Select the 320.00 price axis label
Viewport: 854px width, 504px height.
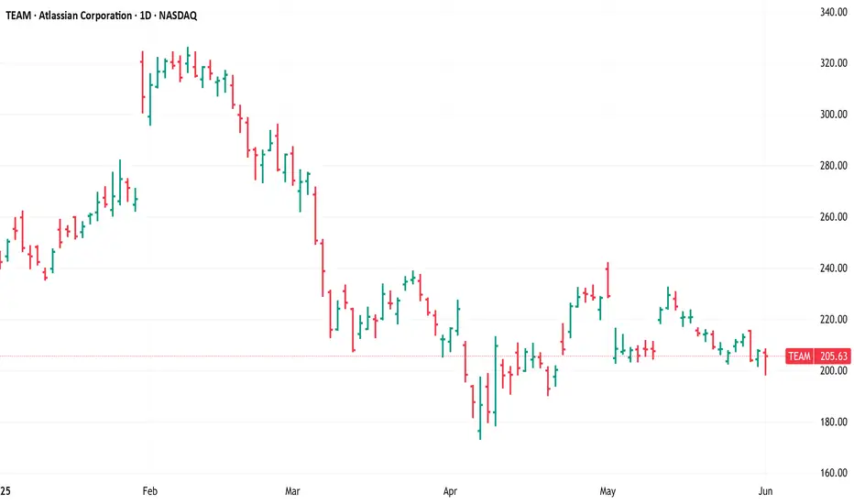[833, 63]
